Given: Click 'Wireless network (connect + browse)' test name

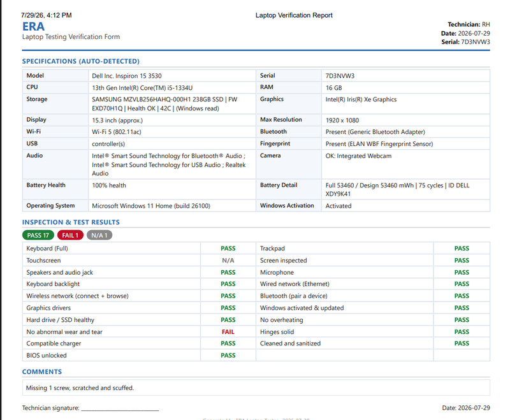Looking at the screenshot, I should coord(77,296).
